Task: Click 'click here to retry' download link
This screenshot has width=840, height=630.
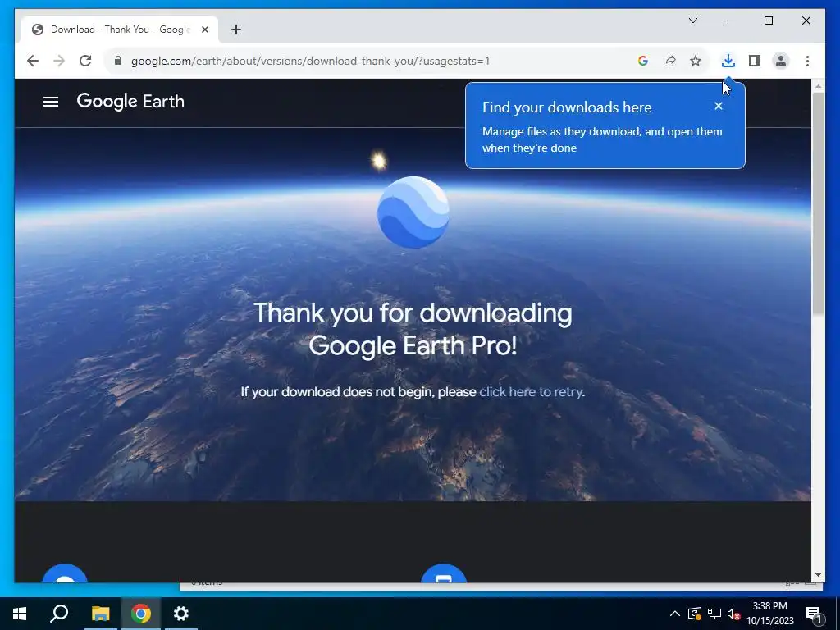Action: [x=531, y=392]
